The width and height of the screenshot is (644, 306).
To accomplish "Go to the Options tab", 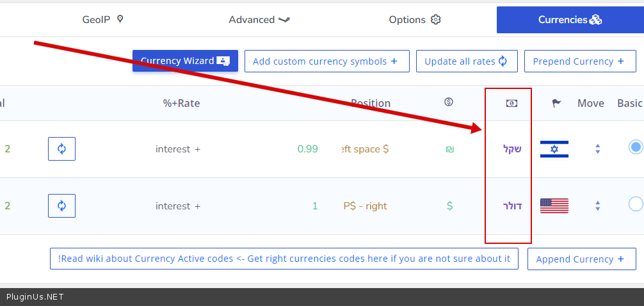I will click(x=414, y=20).
